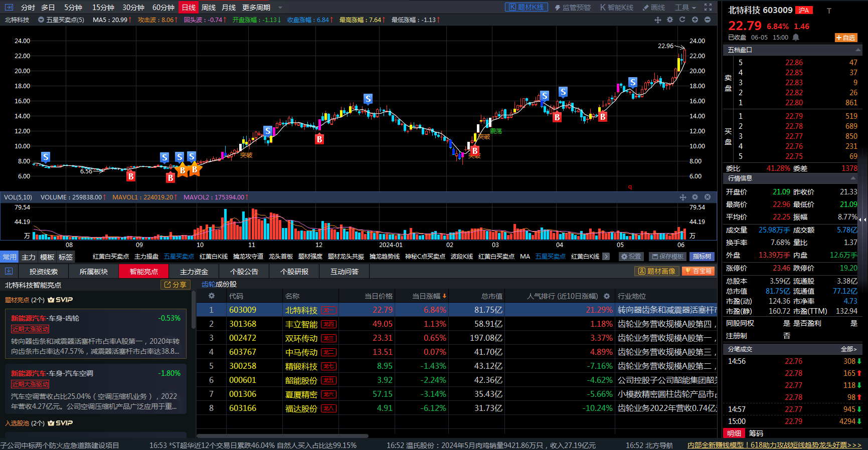868x450 pixels.
Task: Open table column settings gear beside 代码
Action: [x=212, y=296]
